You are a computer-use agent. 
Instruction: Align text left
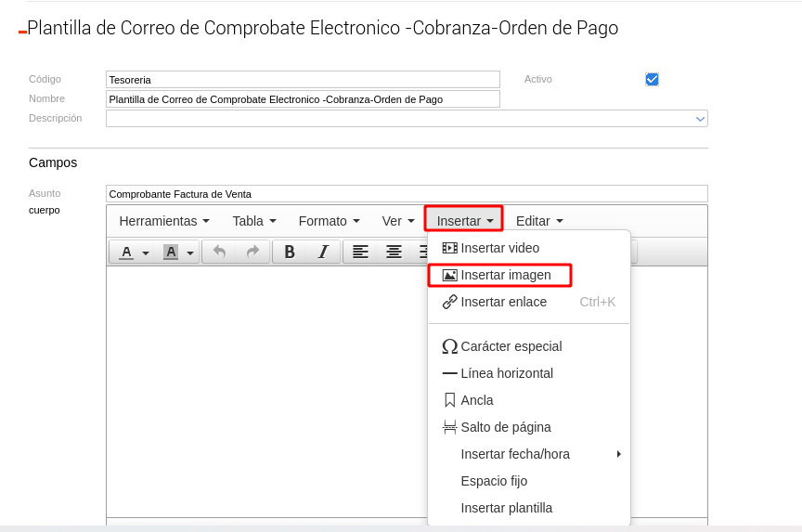360,252
